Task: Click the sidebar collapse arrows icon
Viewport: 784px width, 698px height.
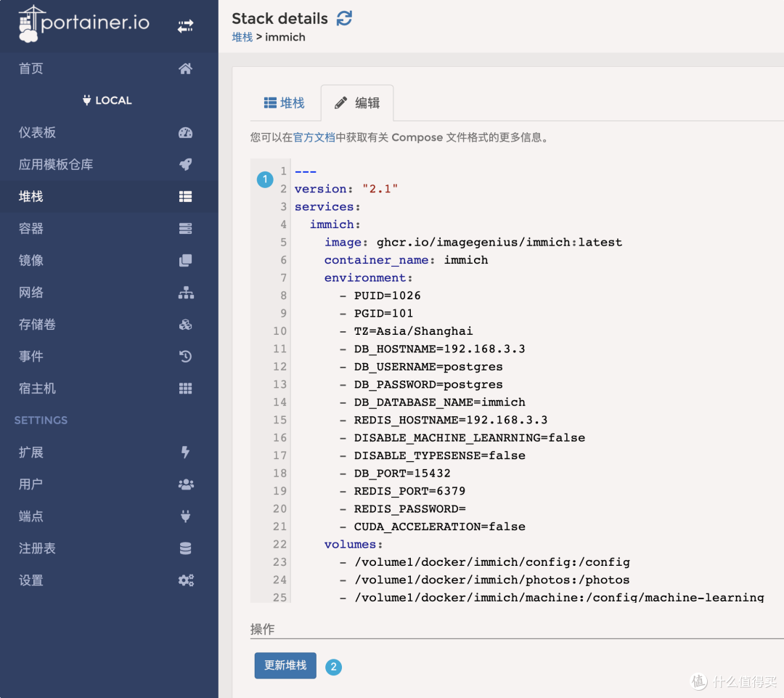Action: pos(186,26)
